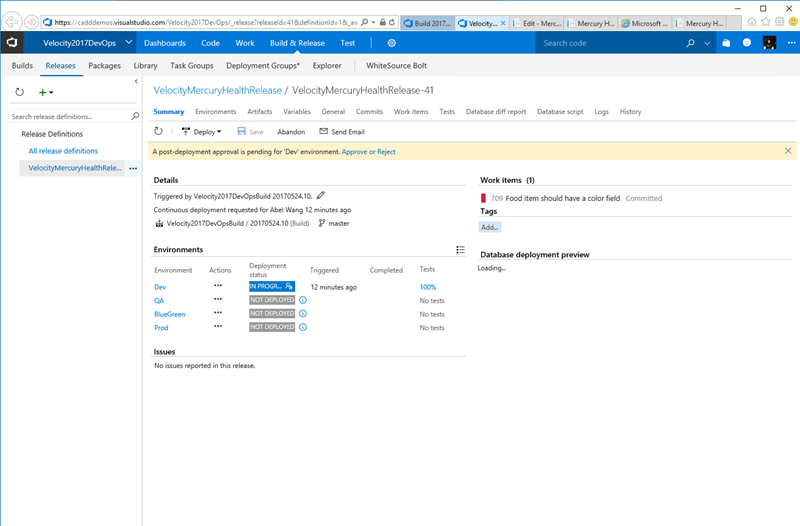The width and height of the screenshot is (800, 526).
Task: Open actions ellipsis for Prod environment
Action: (218, 326)
